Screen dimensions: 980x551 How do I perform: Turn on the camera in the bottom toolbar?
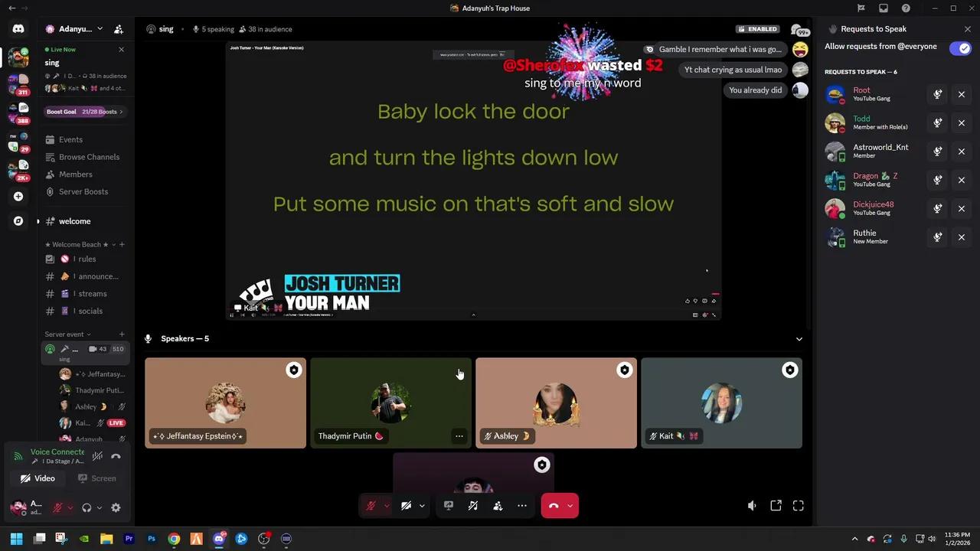click(x=407, y=506)
